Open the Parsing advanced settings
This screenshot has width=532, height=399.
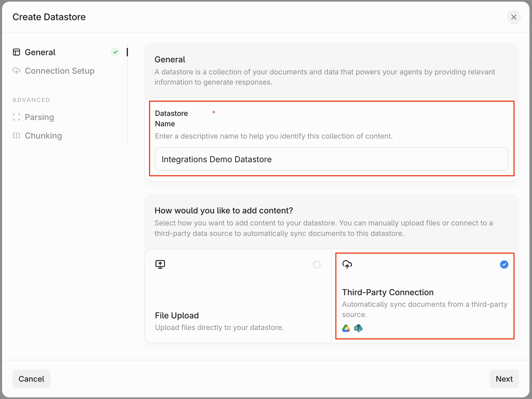pyautogui.click(x=39, y=117)
